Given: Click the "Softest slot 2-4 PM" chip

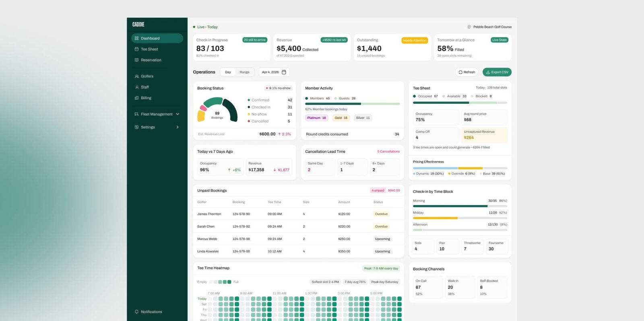Looking at the screenshot, I should pos(325,282).
